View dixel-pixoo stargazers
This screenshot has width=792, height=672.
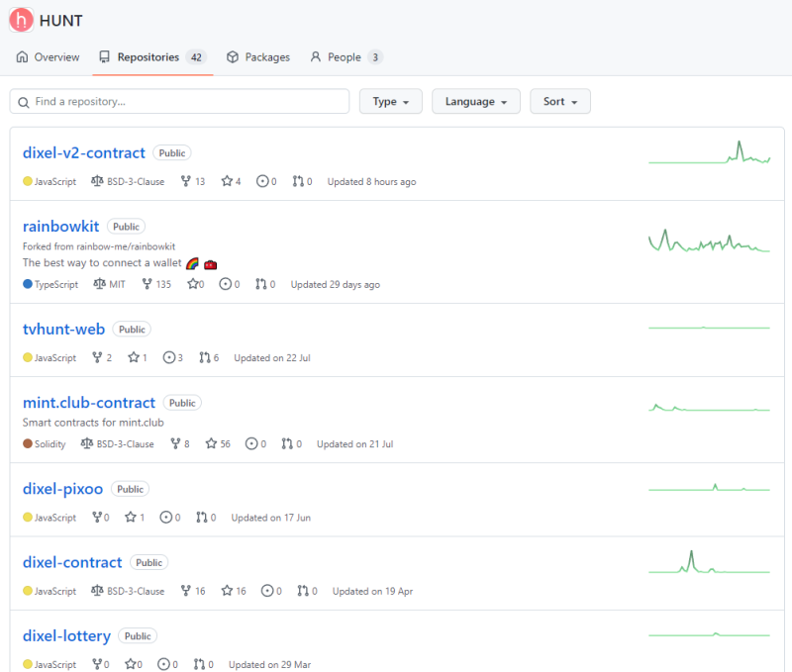135,518
